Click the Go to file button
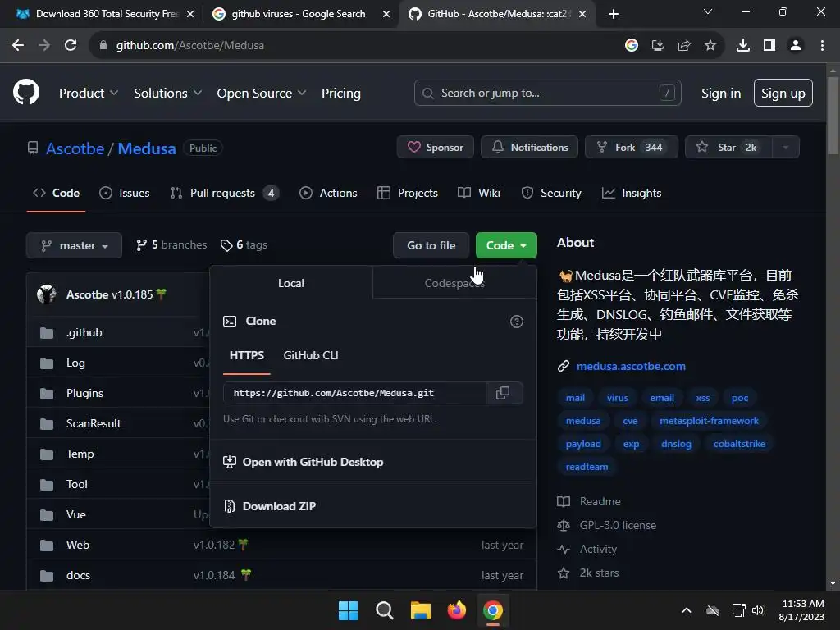Image resolution: width=840 pixels, height=630 pixels. click(431, 245)
